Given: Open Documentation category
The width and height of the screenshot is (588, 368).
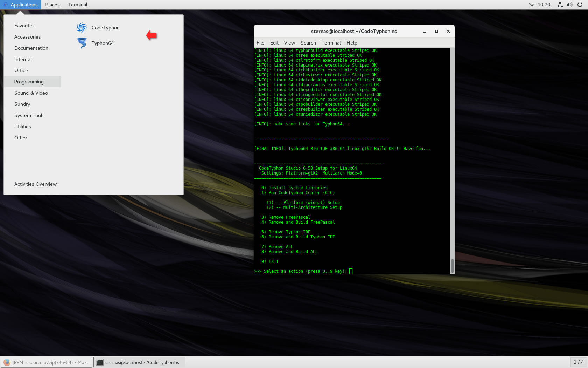Looking at the screenshot, I should (x=32, y=48).
